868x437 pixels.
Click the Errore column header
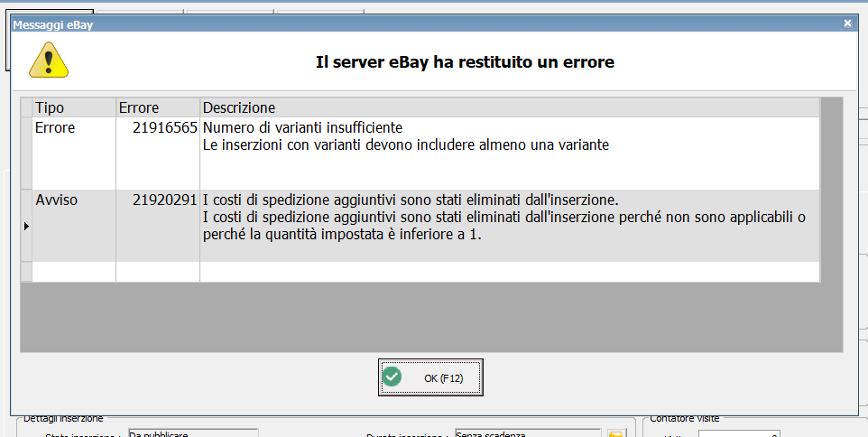pyautogui.click(x=158, y=107)
